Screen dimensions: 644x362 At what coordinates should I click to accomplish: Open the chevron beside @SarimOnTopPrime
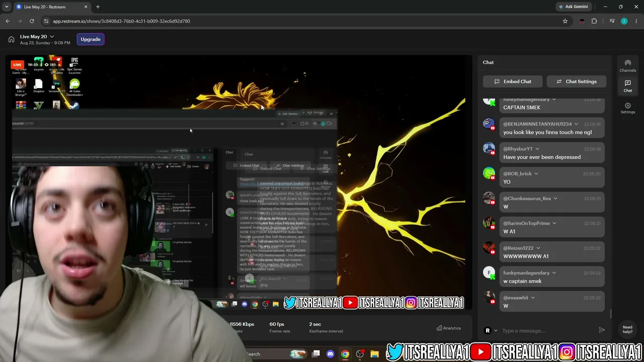point(554,223)
